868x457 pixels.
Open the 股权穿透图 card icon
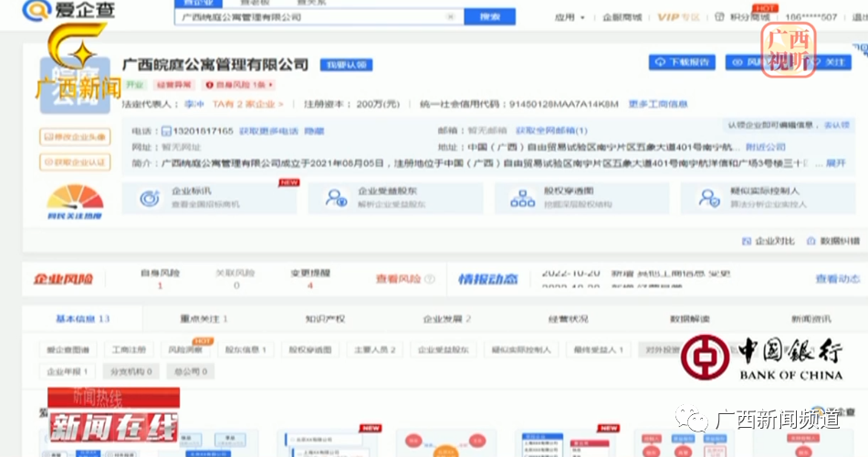(x=523, y=198)
